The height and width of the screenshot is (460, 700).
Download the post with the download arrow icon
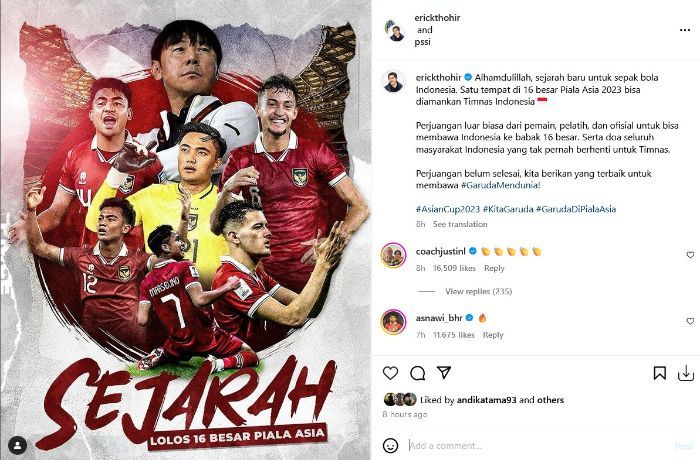686,373
